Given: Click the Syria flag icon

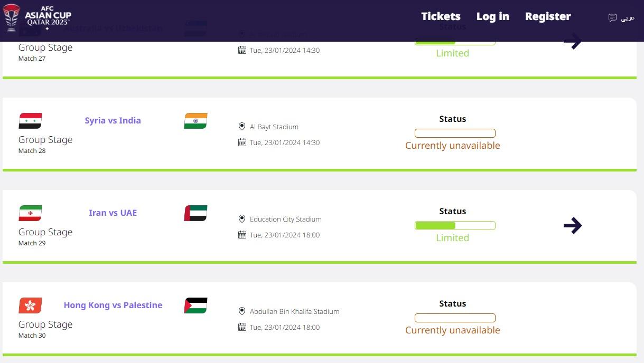Looking at the screenshot, I should 30,121.
